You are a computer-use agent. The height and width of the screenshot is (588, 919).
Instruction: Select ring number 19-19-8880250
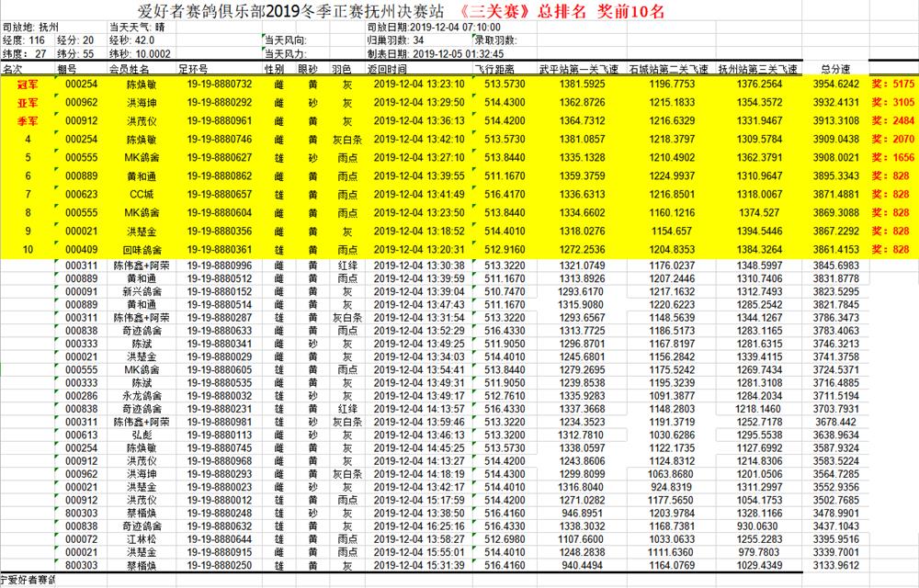[x=220, y=566]
